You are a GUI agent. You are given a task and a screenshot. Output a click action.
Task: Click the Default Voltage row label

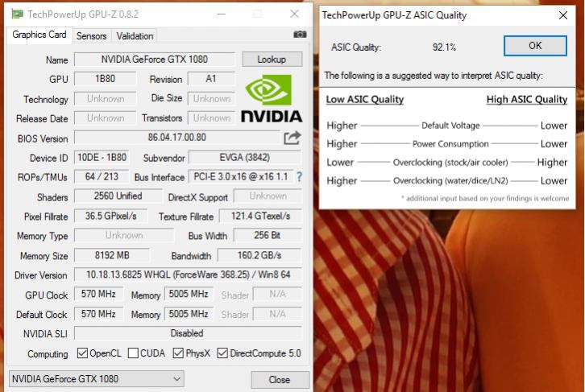coord(450,126)
